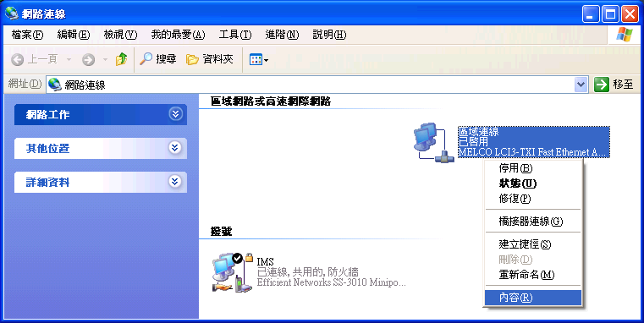Select the IMS dial-up connection icon
Image resolution: width=644 pixels, height=323 pixels.
232,272
